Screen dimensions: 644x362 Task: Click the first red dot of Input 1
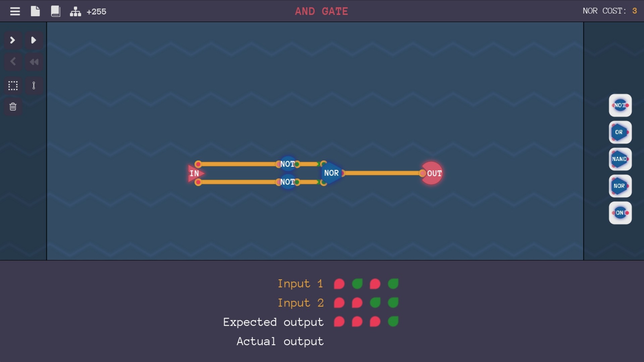pyautogui.click(x=339, y=284)
